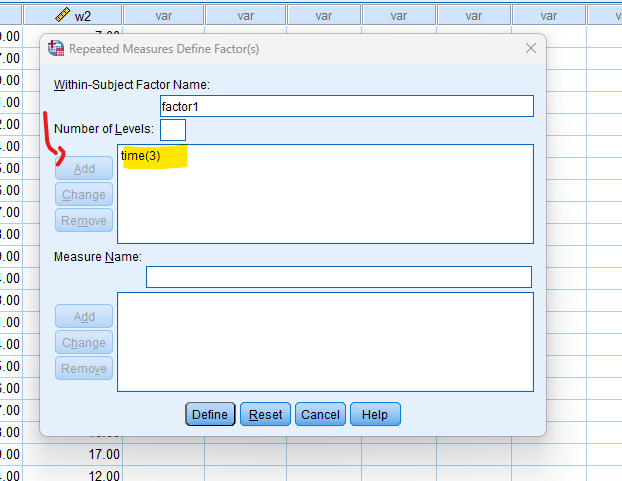Click Change button beside the measure list
This screenshot has width=622, height=481.
click(x=84, y=343)
